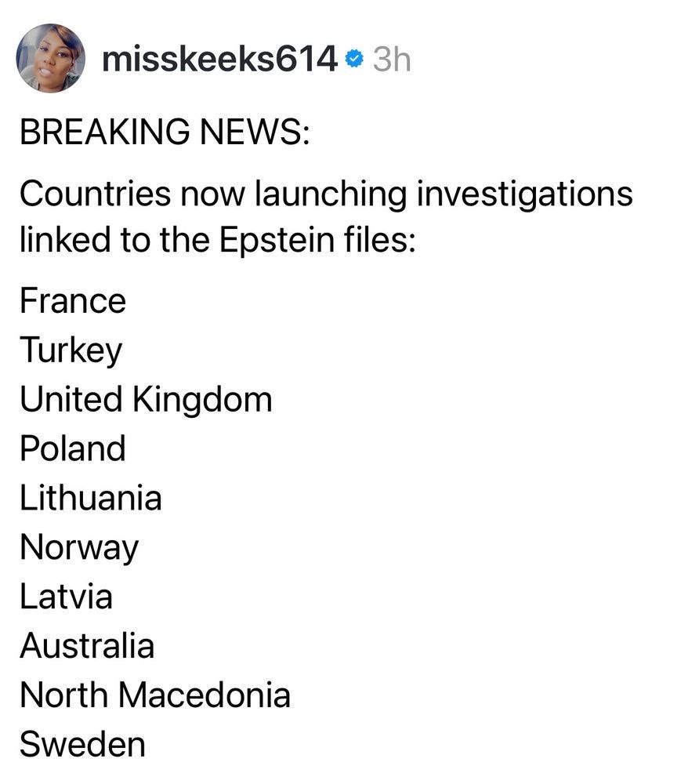
Task: Click the misskeeks614 profile avatar
Action: point(50,58)
